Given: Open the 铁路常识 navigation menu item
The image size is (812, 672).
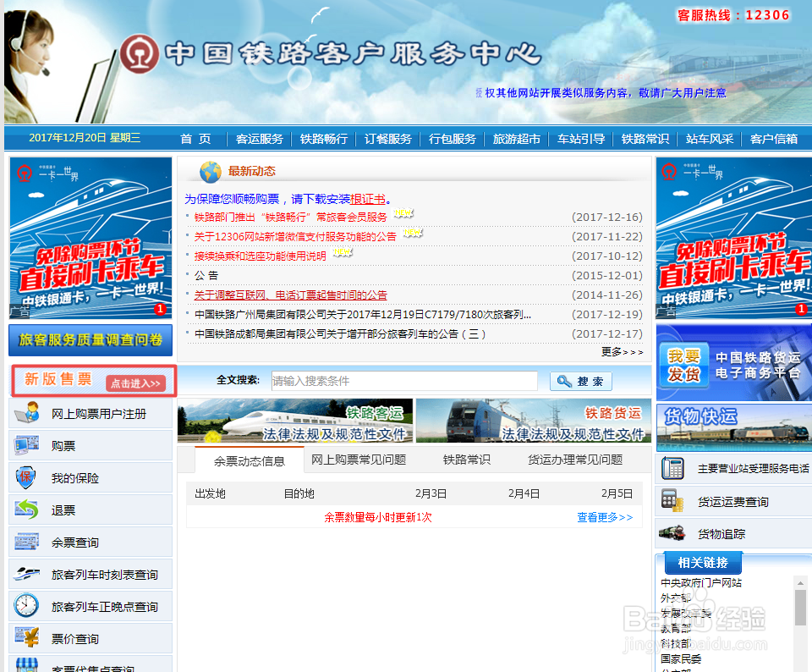Looking at the screenshot, I should [x=645, y=139].
